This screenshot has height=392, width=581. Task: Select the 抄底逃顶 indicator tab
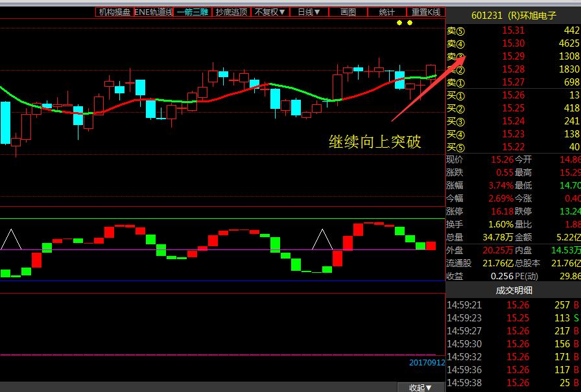point(231,12)
